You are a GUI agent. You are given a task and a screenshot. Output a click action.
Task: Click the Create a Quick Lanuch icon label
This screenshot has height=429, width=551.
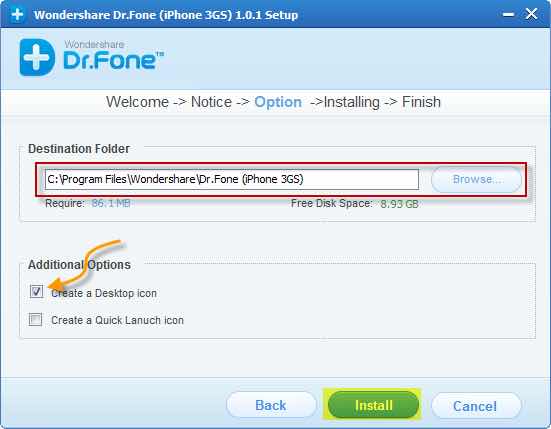117,320
